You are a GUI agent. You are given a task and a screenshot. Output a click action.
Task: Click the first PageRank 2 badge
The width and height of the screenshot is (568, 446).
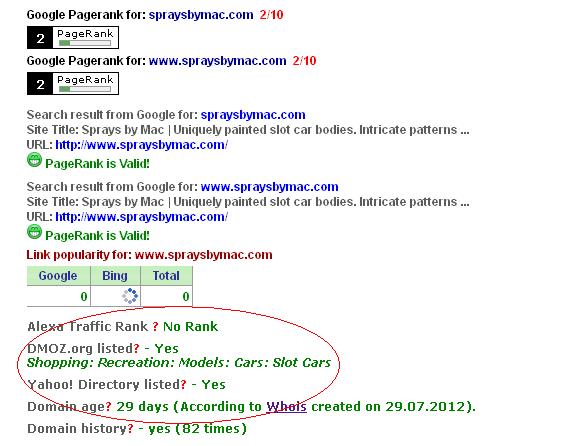tap(73, 38)
